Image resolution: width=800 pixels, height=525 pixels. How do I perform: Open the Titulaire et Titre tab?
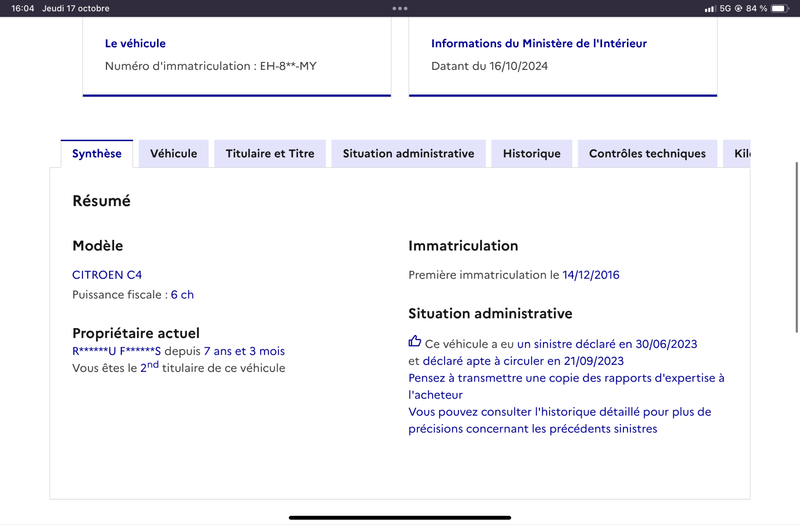tap(270, 154)
